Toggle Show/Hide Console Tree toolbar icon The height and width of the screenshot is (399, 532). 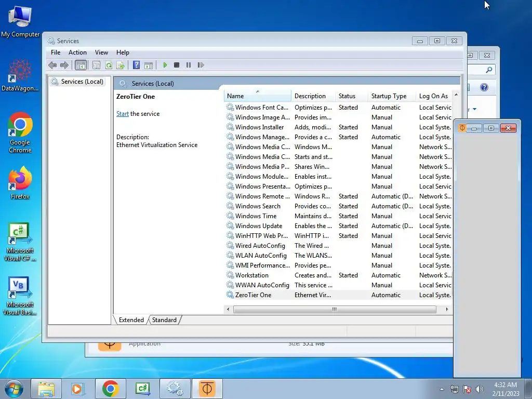[81, 65]
